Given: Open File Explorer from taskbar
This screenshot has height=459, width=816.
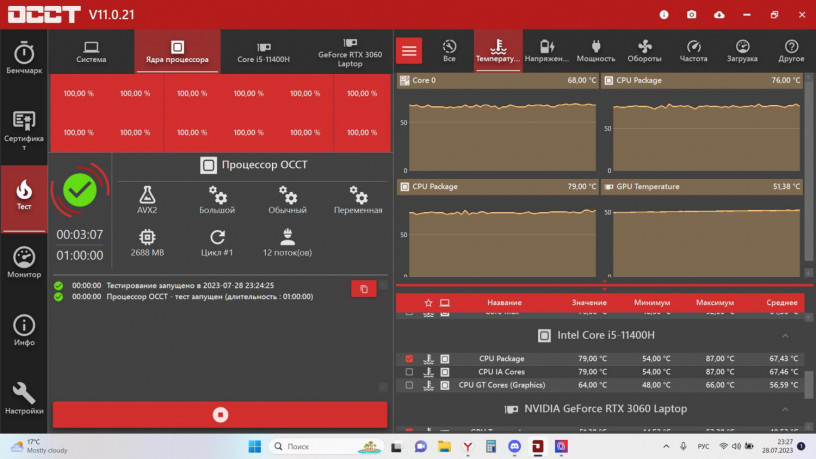Looking at the screenshot, I should click(444, 447).
